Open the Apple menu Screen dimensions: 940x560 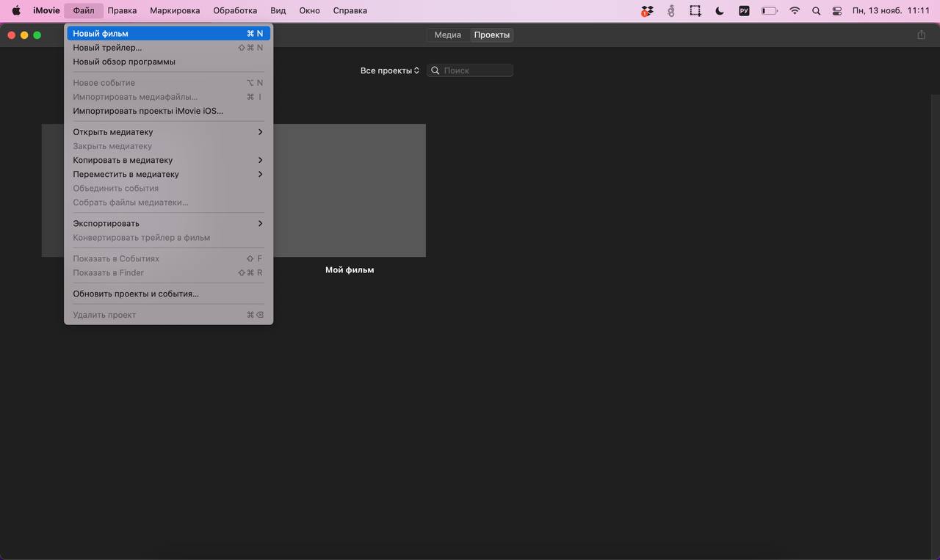16,11
